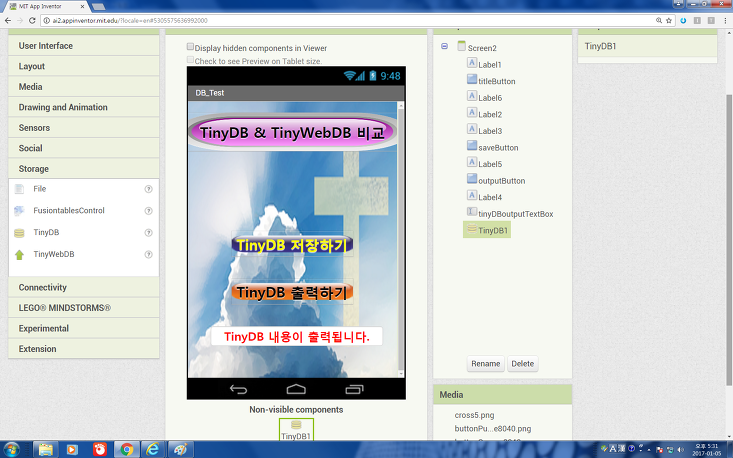Expand the Social palette section
The width and height of the screenshot is (733, 458).
coord(84,149)
